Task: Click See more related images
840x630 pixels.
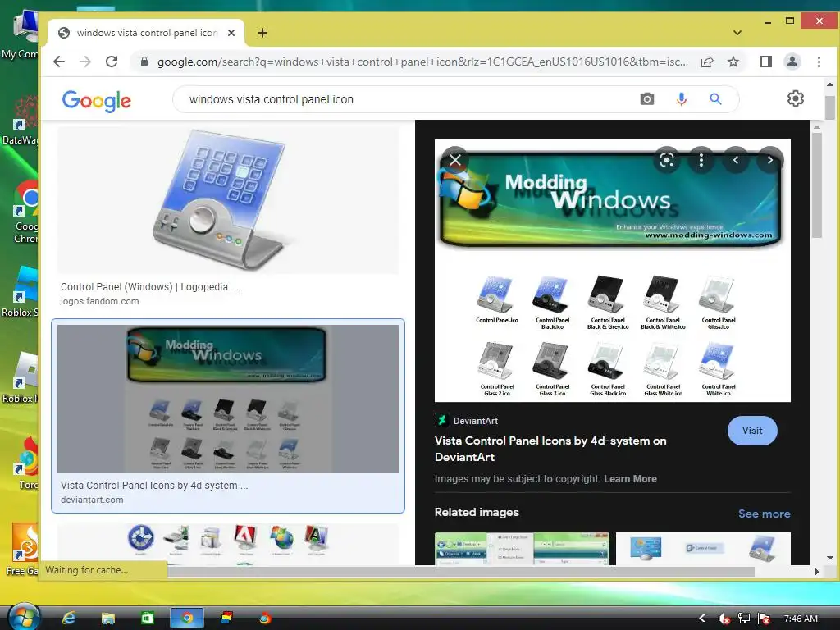Action: click(x=764, y=514)
